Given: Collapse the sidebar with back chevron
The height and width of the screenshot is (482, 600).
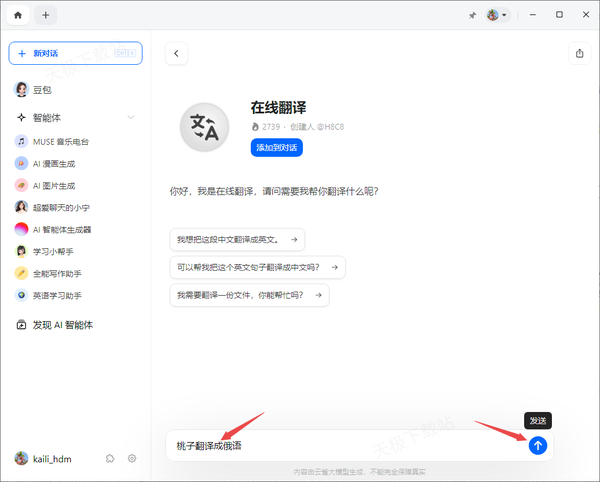Looking at the screenshot, I should [176, 54].
